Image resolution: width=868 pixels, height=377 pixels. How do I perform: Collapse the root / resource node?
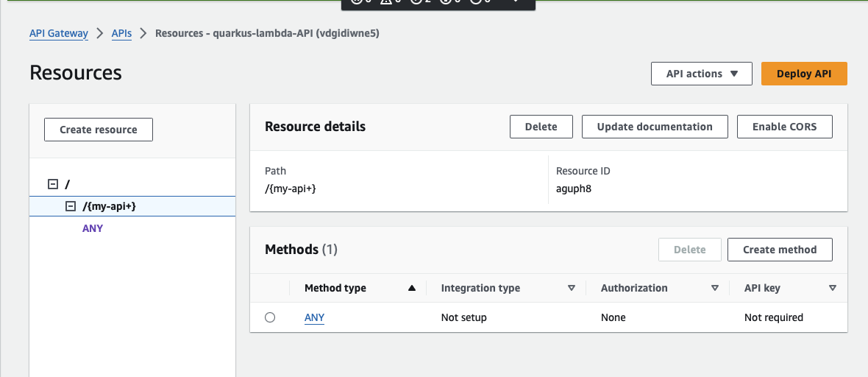[x=53, y=184]
